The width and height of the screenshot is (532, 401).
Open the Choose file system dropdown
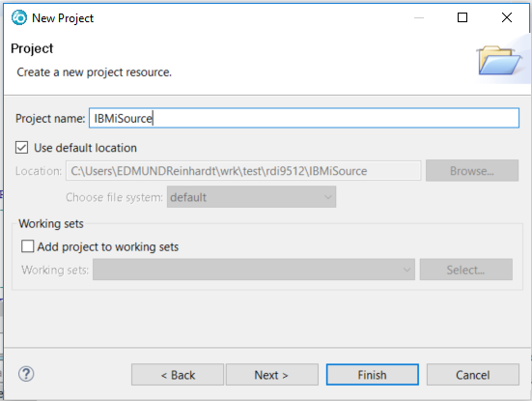[x=251, y=197]
